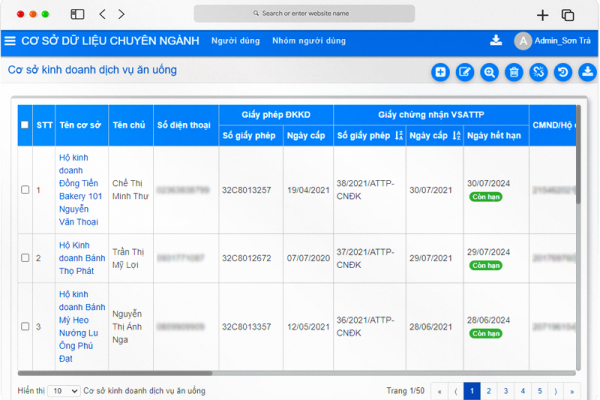
Task: Sort by Số giấy phép VSATTP column
Action: tap(399, 135)
